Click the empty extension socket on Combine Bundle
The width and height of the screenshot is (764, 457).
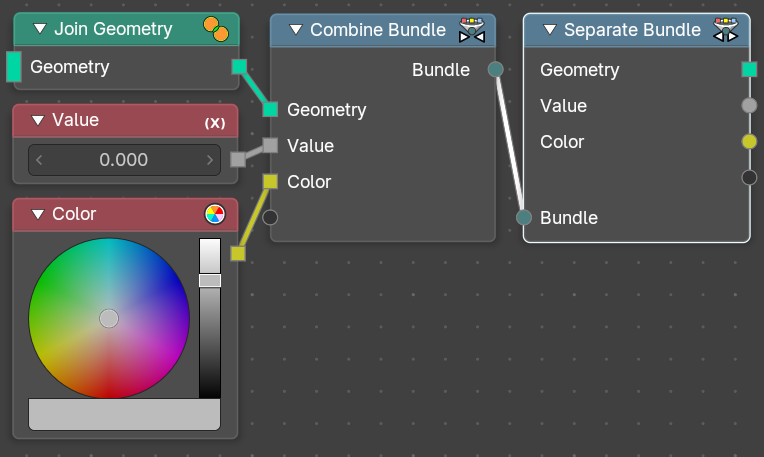[270, 217]
